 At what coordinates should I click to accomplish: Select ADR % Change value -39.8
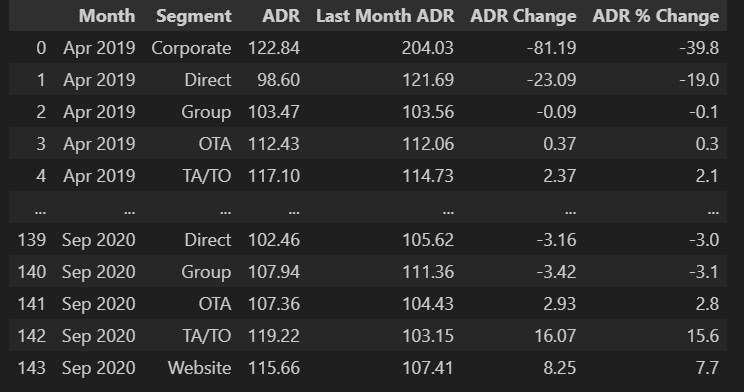(x=699, y=48)
